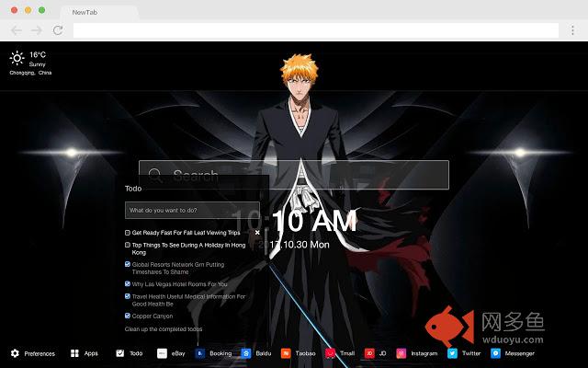Uncheck the Why Las Vegas Hotel Rooms todo
The height and width of the screenshot is (368, 588).
coord(128,283)
